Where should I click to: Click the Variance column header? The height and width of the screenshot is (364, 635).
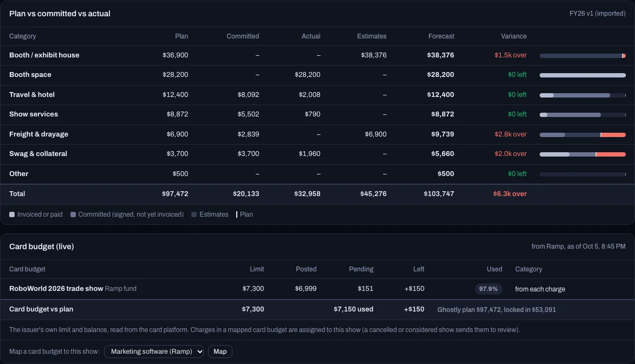click(514, 36)
